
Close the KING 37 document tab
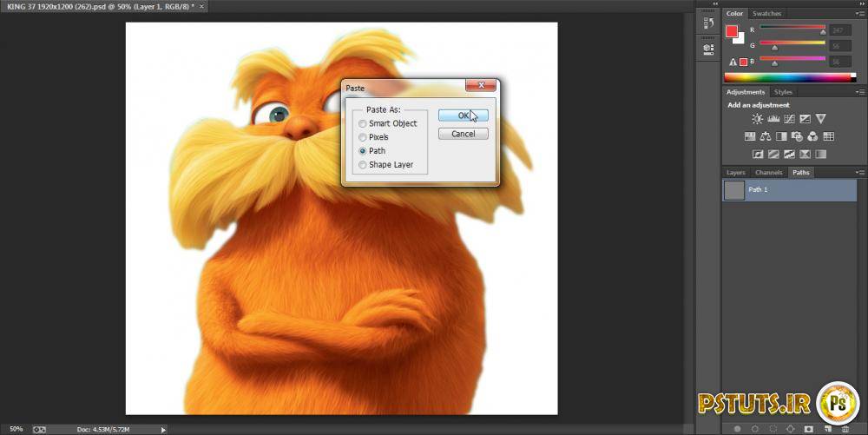coord(201,6)
